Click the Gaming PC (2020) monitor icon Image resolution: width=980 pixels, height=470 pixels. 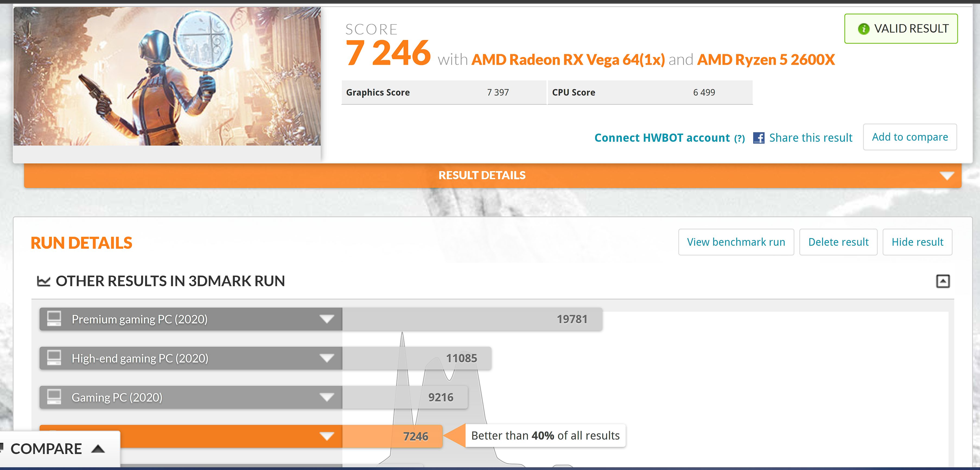(54, 397)
